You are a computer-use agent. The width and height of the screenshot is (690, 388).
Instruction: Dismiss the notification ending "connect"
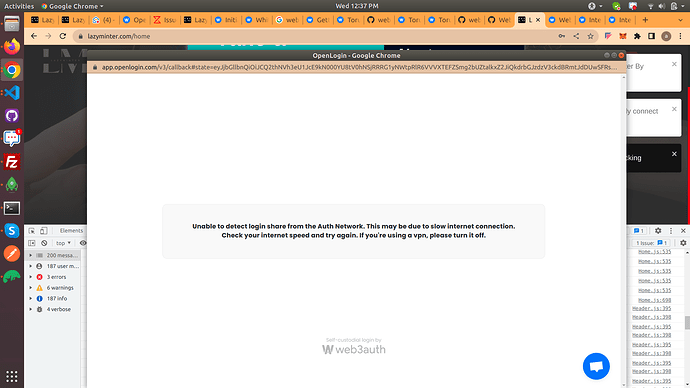coord(674,109)
